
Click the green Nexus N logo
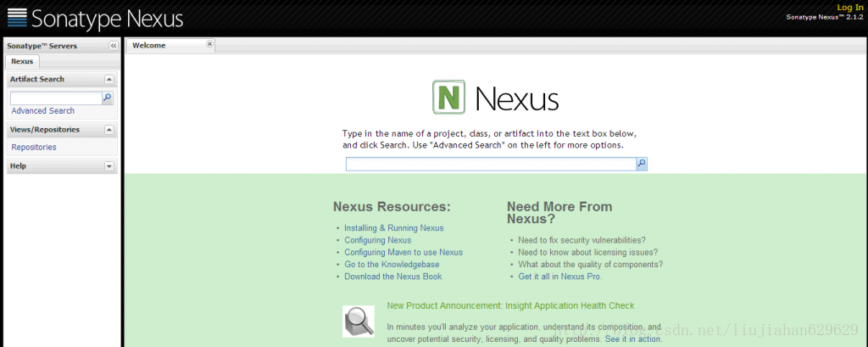[x=448, y=97]
